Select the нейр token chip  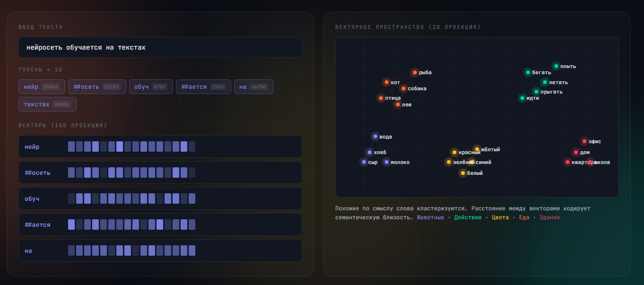pos(42,87)
